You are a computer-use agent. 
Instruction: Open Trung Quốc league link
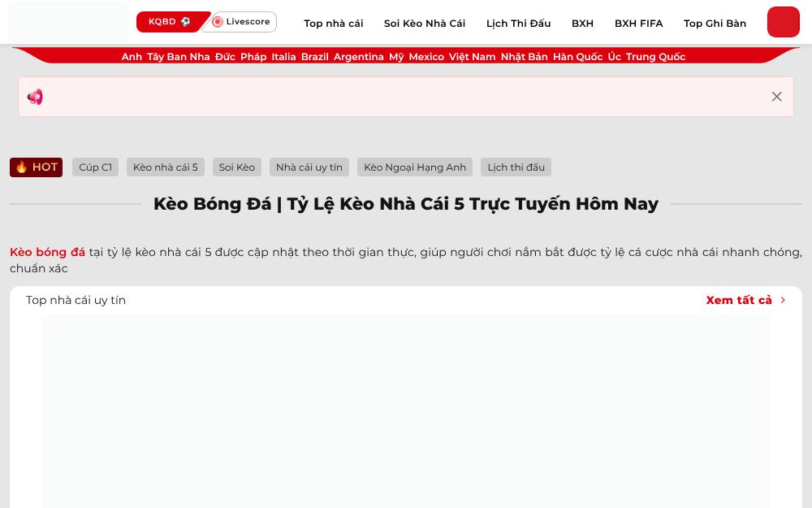click(x=655, y=57)
